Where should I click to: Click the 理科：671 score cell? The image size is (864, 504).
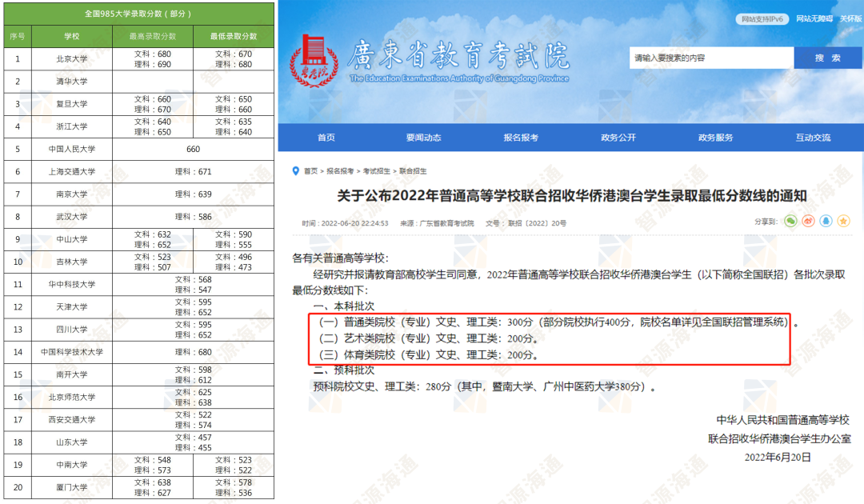click(x=194, y=172)
